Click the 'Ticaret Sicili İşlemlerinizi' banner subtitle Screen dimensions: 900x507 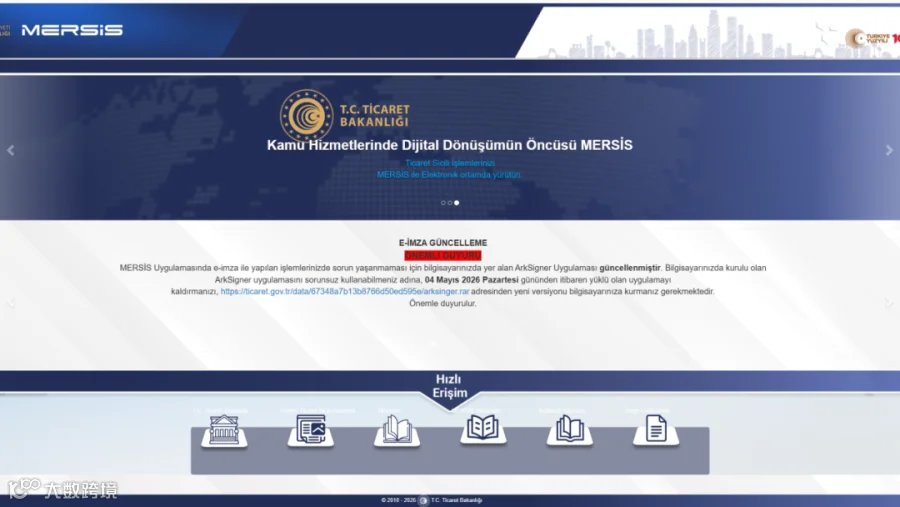coord(449,163)
